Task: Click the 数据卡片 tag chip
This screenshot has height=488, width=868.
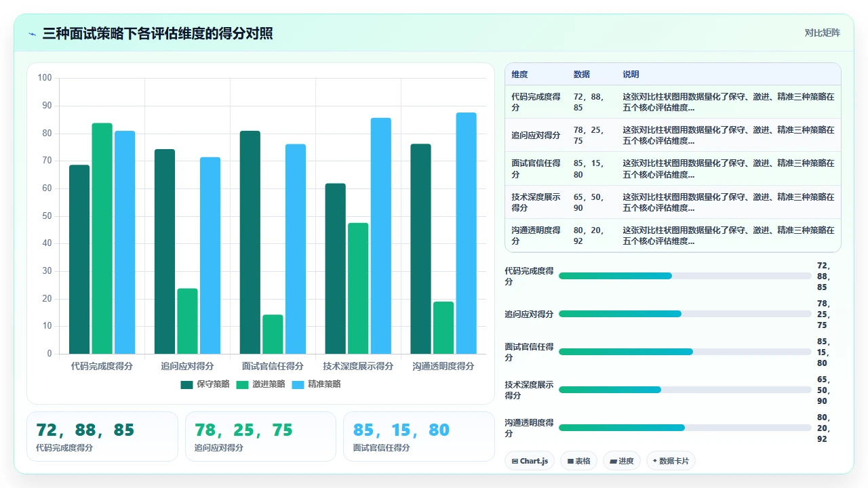Action: (x=671, y=461)
